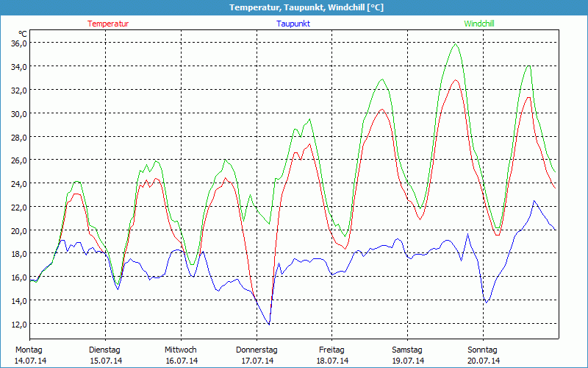Click the red Temperatur legend label
588x368 pixels.
108,24
